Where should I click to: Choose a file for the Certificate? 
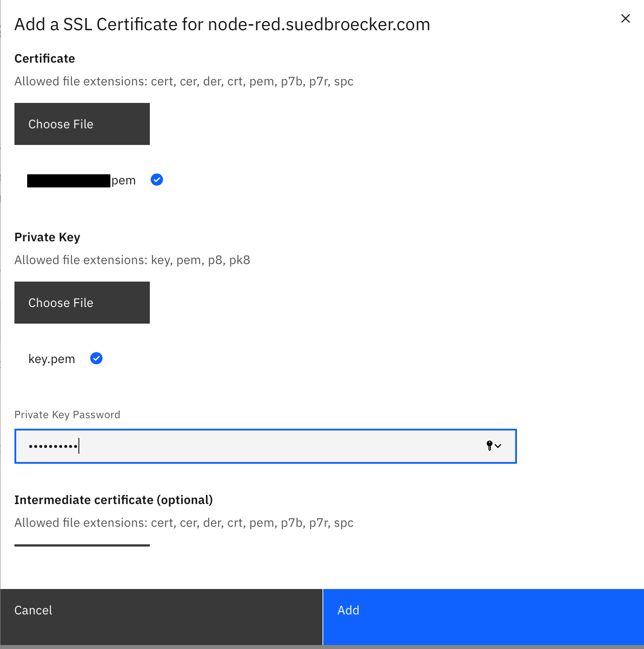pyautogui.click(x=82, y=124)
